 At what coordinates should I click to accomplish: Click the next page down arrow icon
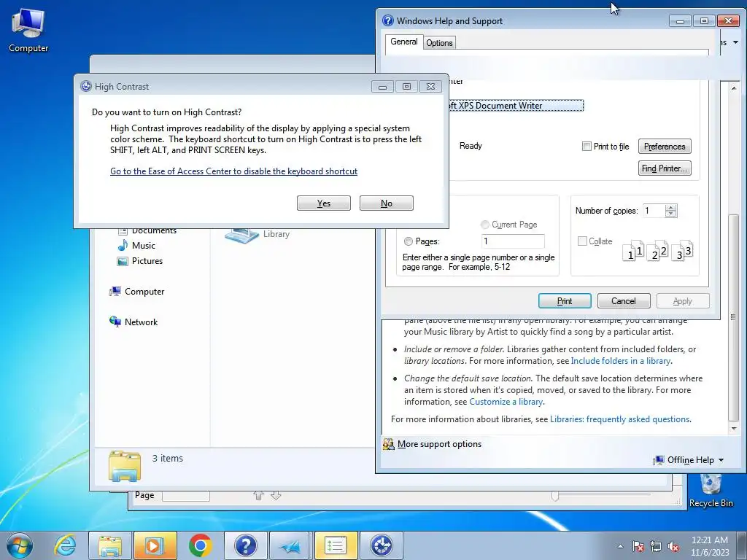click(276, 496)
